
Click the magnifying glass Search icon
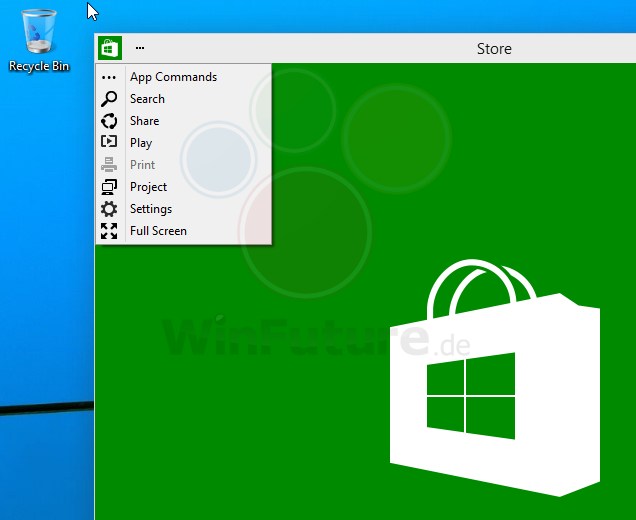(109, 99)
